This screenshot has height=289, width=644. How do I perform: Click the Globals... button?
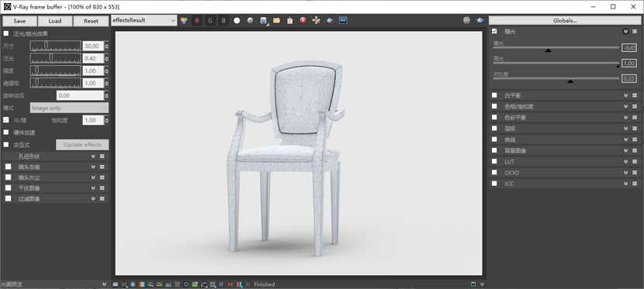click(x=565, y=20)
